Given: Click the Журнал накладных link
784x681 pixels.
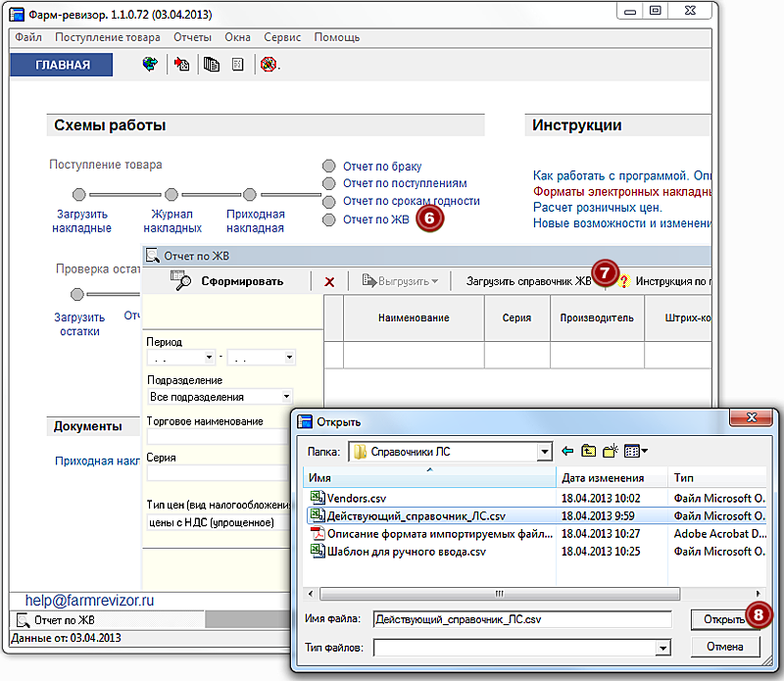Looking at the screenshot, I should pos(172,221).
